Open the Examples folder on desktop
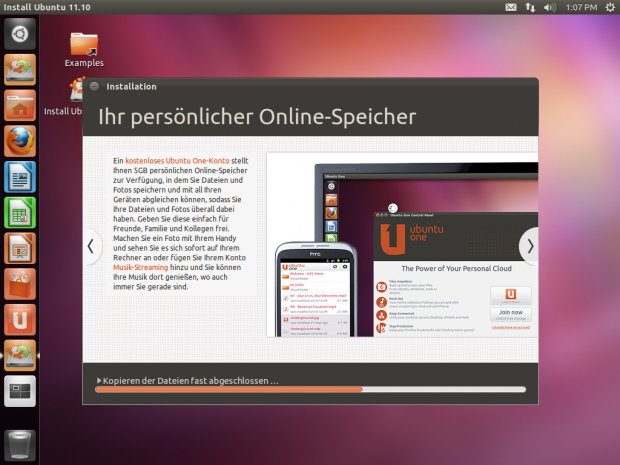Viewport: 620px width, 465px height. [84, 49]
